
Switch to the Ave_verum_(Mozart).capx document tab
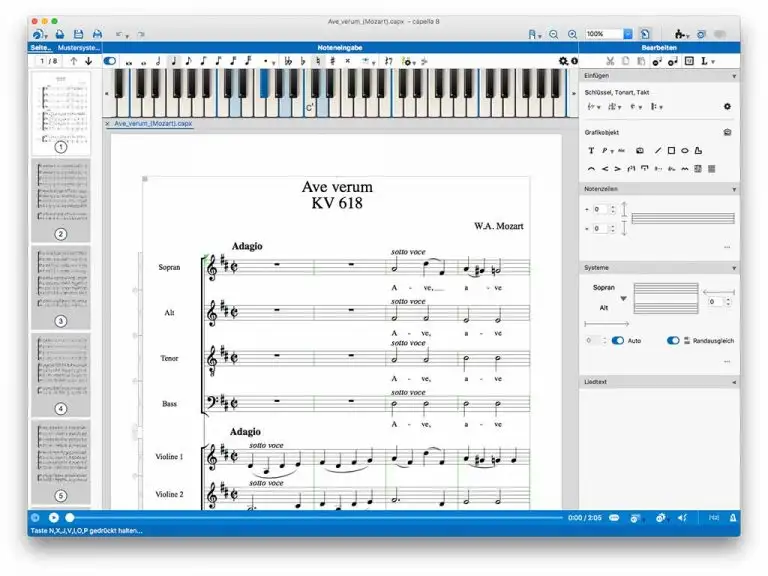coord(153,123)
